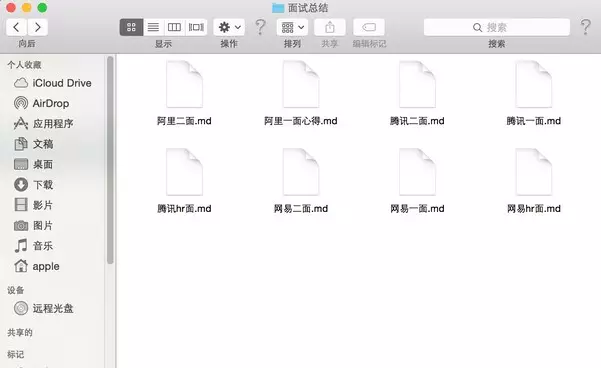Click the 个人收藏 sidebar section header
Screen dimensions: 601x368
(x=24, y=65)
